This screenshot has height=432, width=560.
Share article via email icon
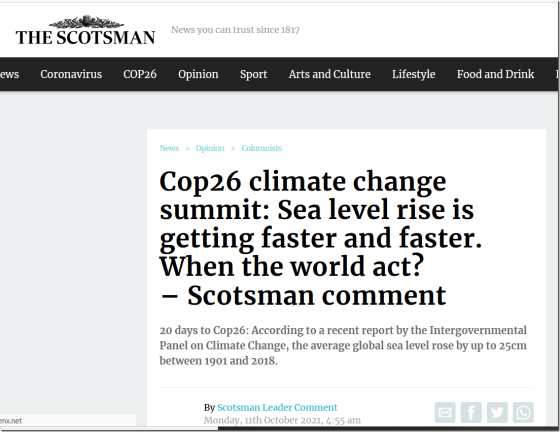445,412
